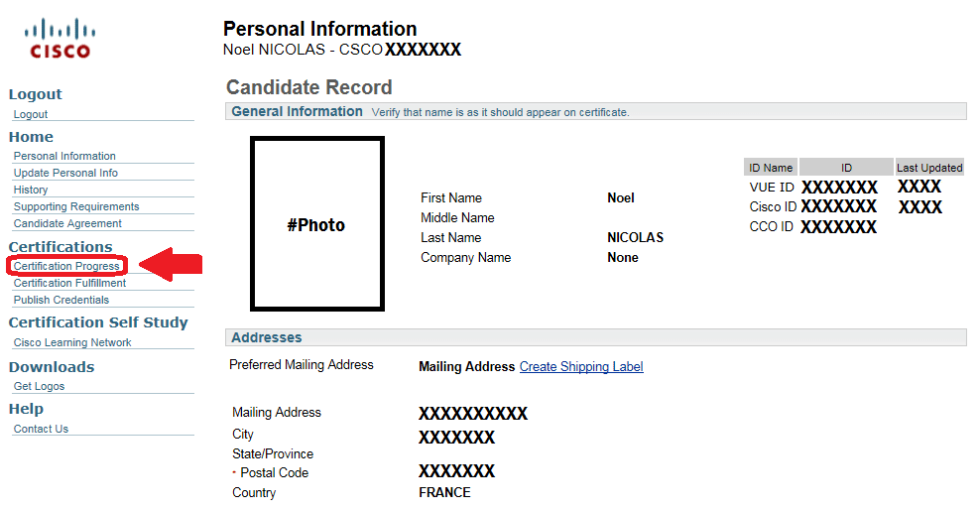980x511 pixels.
Task: Select Certification Progress in sidebar
Action: click(66, 266)
